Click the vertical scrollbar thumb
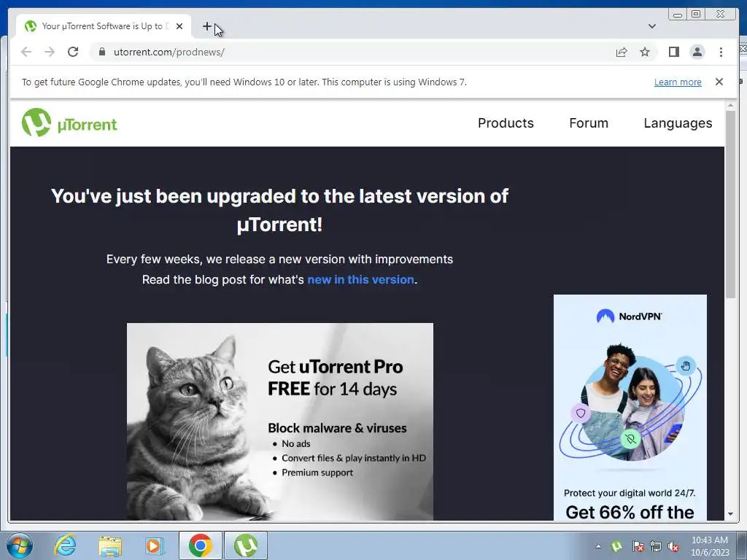The image size is (747, 560). (x=730, y=204)
